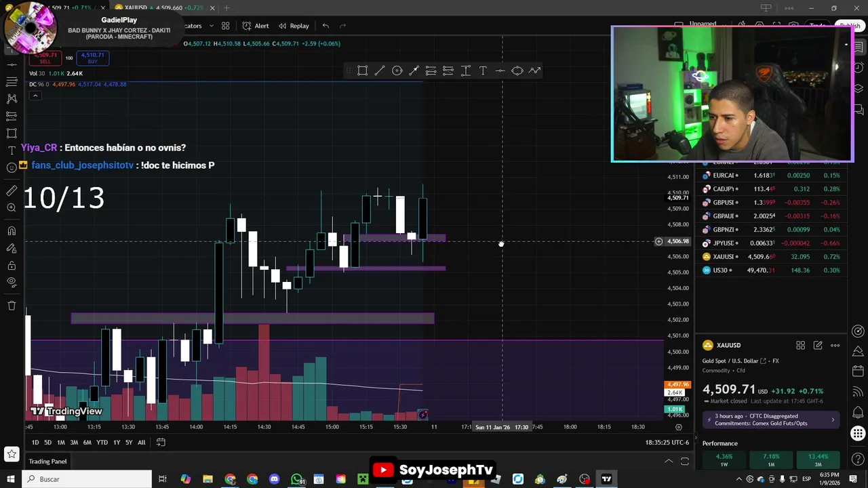Select the 6M time range

click(87, 443)
